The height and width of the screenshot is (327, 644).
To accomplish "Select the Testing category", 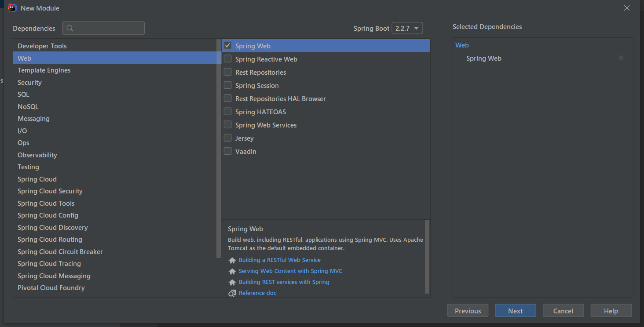I will [115, 167].
